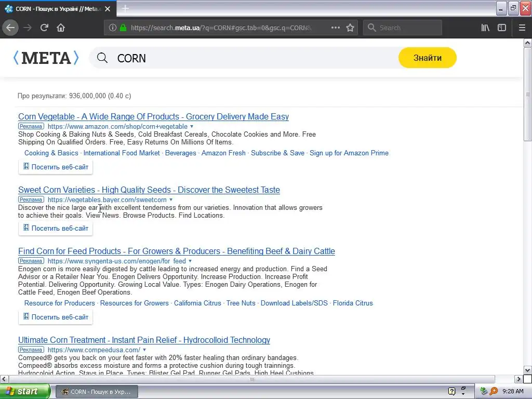Select the CORN browser tab

[x=58, y=8]
